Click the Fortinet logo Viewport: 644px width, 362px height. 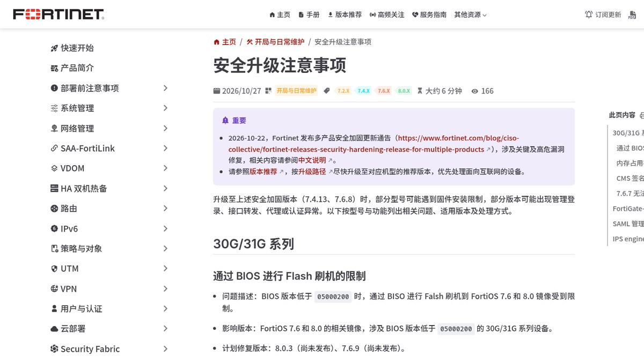click(x=58, y=14)
